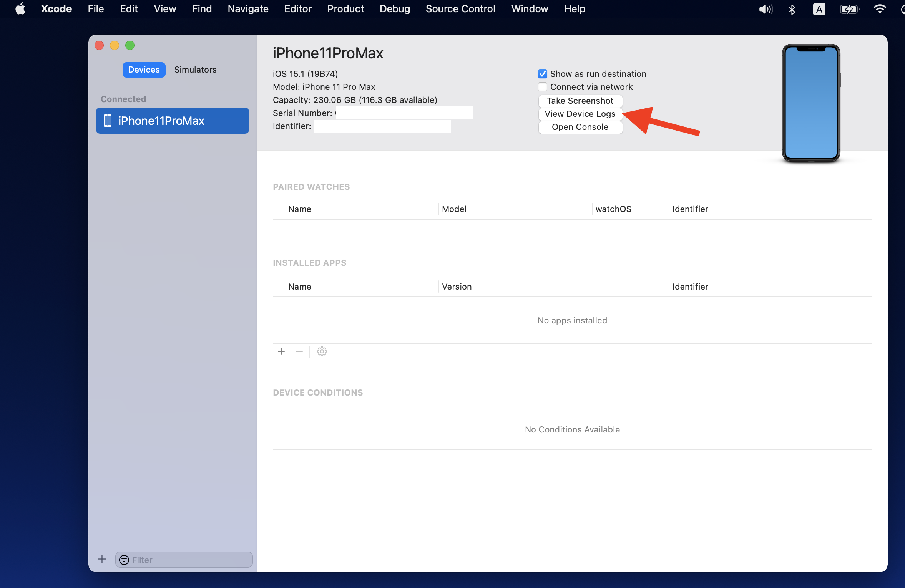Click the remove app minus icon

point(299,351)
